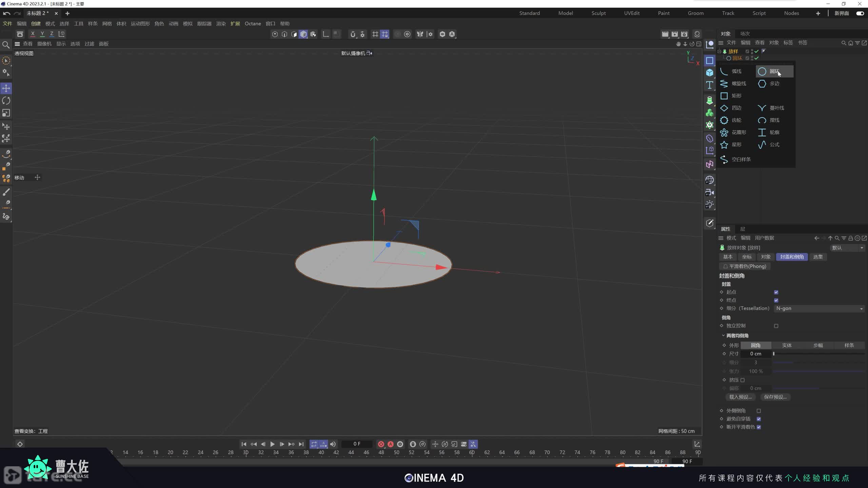Click the 保存预设... button
The width and height of the screenshot is (868, 488).
pyautogui.click(x=775, y=397)
